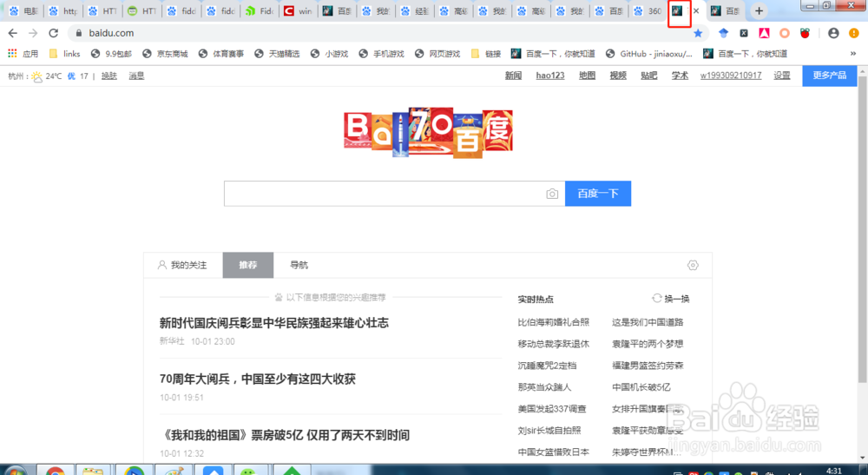Open the hao123 link

point(550,76)
